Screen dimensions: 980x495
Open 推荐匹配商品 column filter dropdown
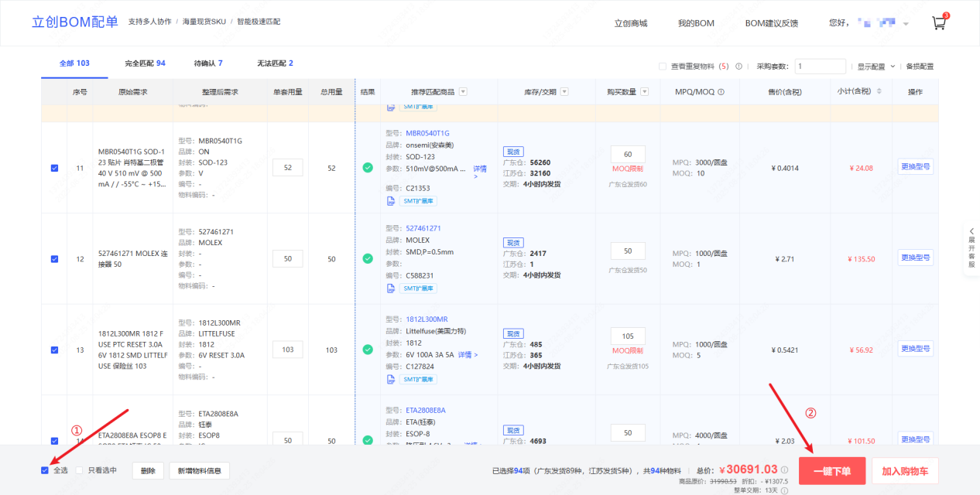pos(463,92)
